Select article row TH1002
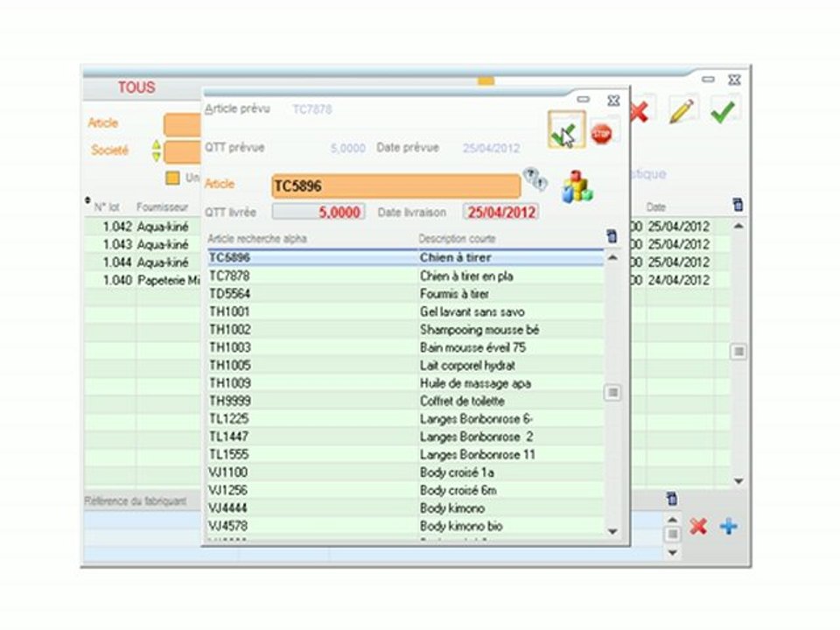This screenshot has height=630, width=840. point(405,330)
